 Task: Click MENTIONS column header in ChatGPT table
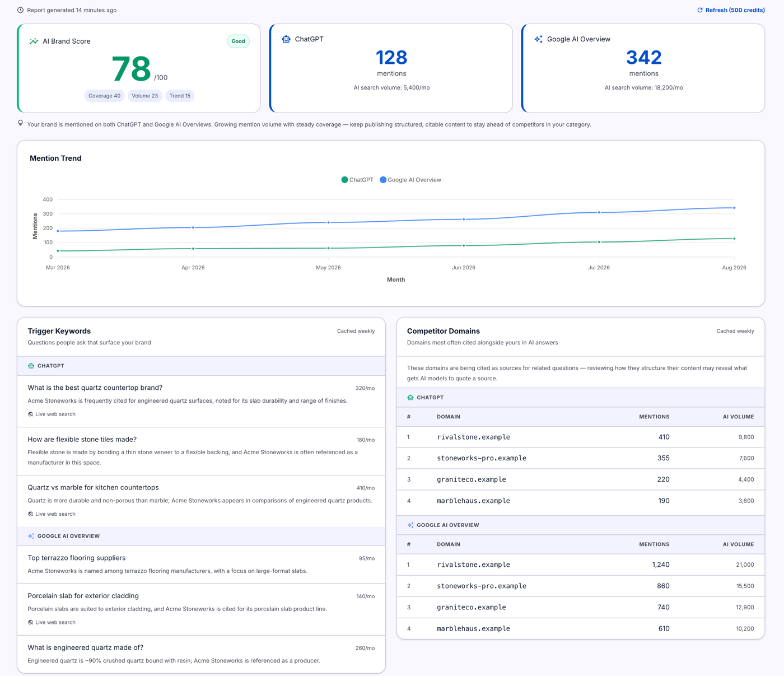click(654, 417)
